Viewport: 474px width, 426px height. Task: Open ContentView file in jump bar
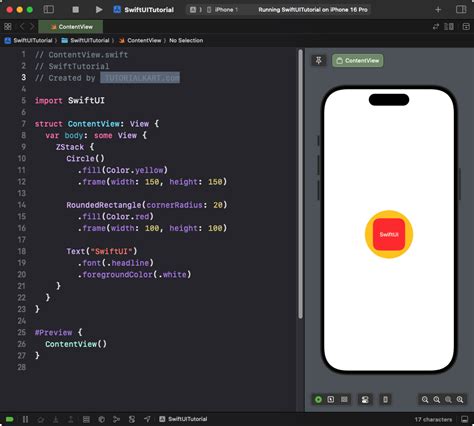[140, 40]
